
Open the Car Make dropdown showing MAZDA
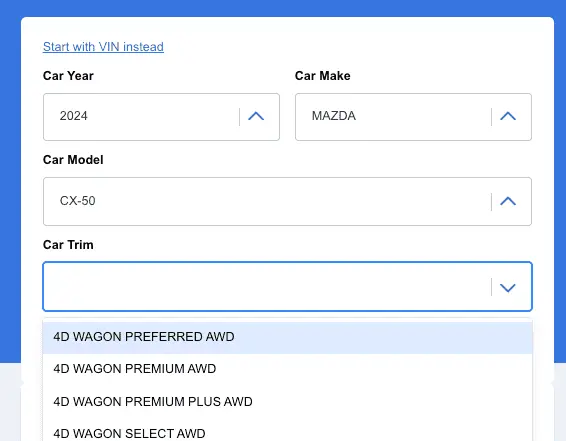pyautogui.click(x=413, y=117)
